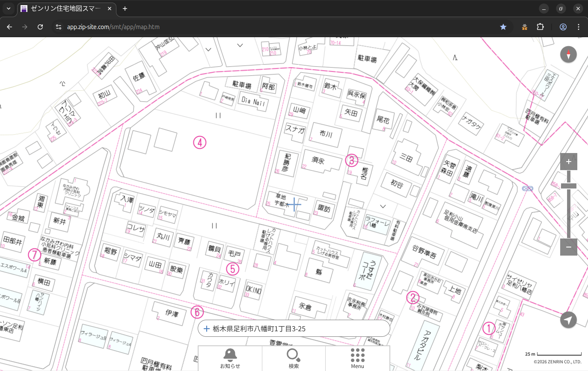Viewport: 588px width, 371px height.
Task: Reload the map page
Action: [x=40, y=27]
